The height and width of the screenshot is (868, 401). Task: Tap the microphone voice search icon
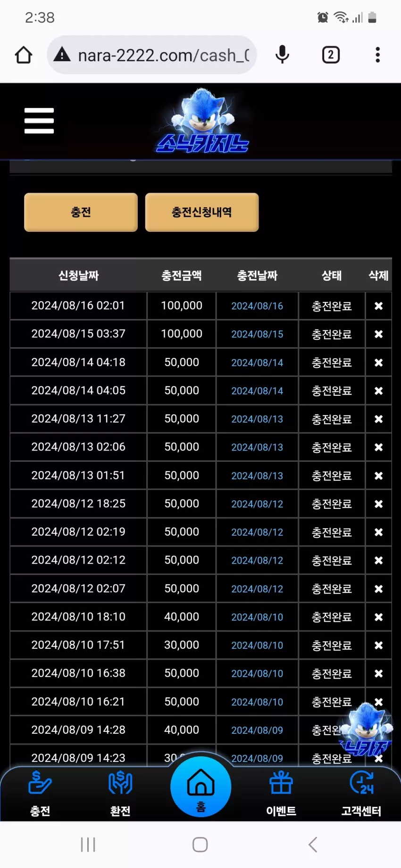tap(282, 55)
